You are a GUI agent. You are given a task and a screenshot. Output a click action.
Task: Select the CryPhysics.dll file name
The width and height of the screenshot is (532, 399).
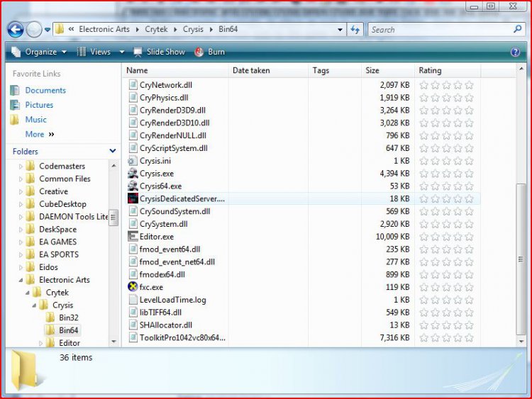click(x=164, y=98)
